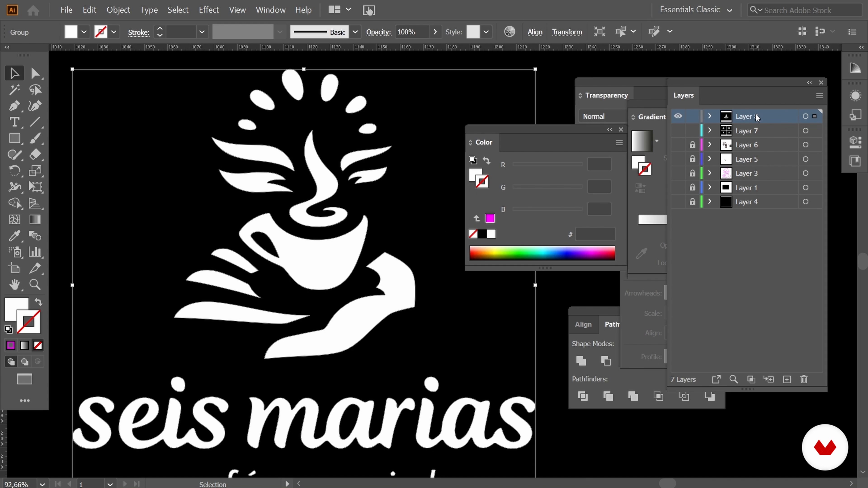Select the Gradient tool in toolbar
This screenshot has width=868, height=488.
pyautogui.click(x=35, y=220)
